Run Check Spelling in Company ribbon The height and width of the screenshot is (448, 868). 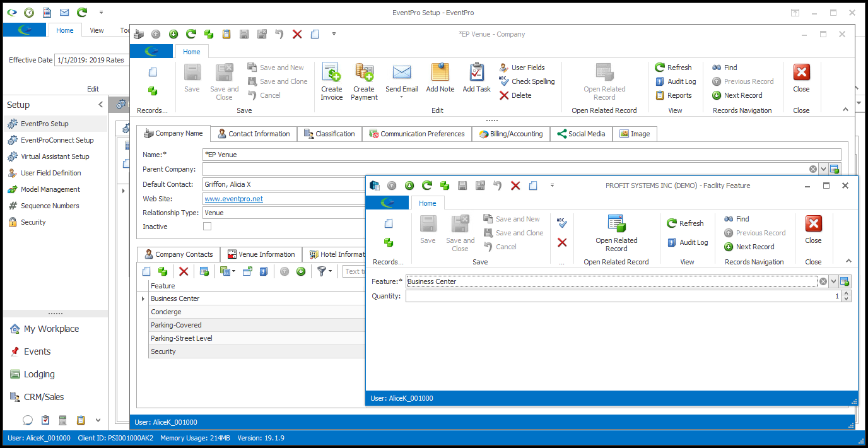527,81
